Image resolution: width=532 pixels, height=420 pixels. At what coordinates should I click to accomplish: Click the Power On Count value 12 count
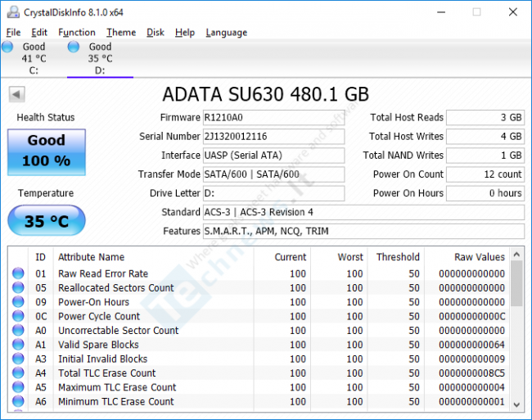[485, 174]
